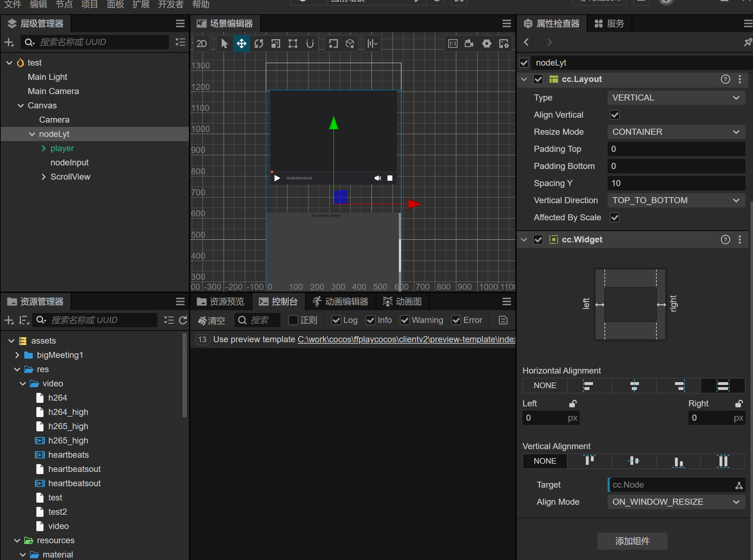Click the lock icon next to Left value

[x=573, y=404]
